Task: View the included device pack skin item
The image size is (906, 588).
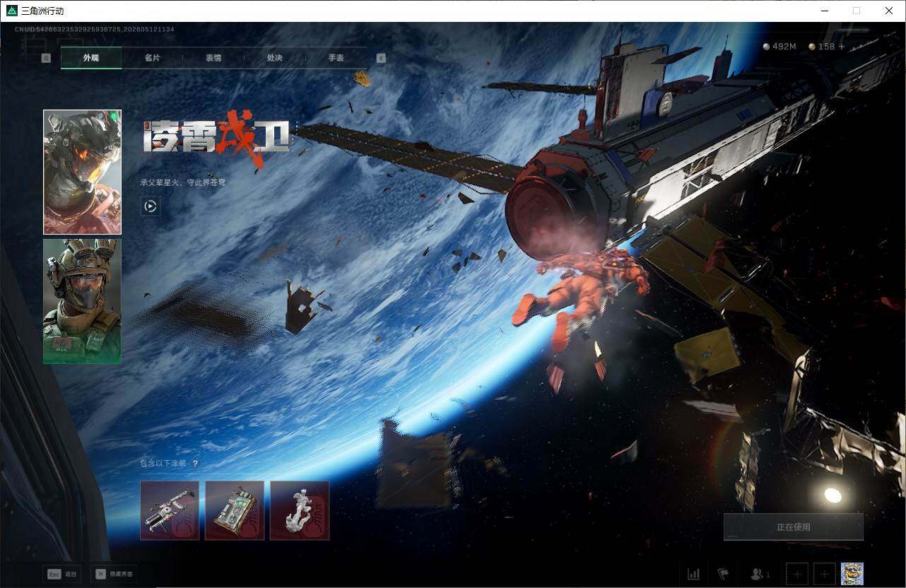Action: 235,510
